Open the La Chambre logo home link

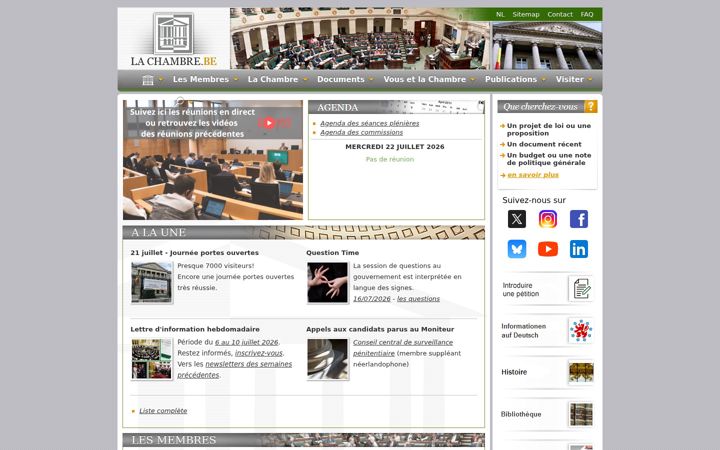click(174, 39)
